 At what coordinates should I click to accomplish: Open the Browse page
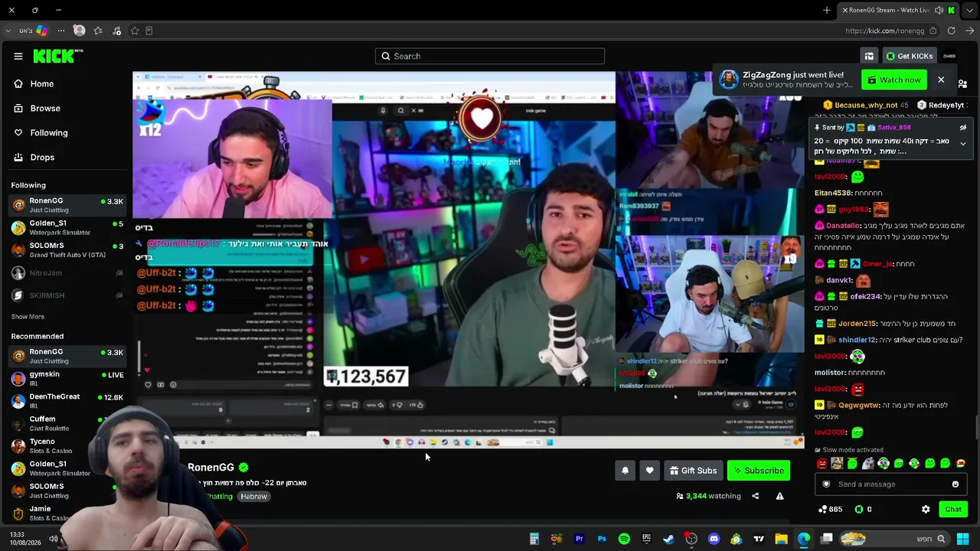point(45,108)
